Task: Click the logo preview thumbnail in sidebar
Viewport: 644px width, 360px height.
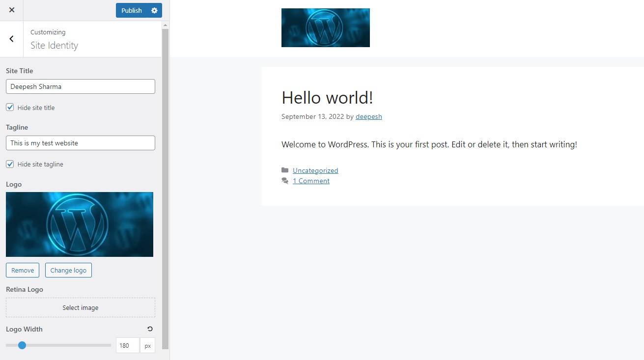Action: pos(80,224)
